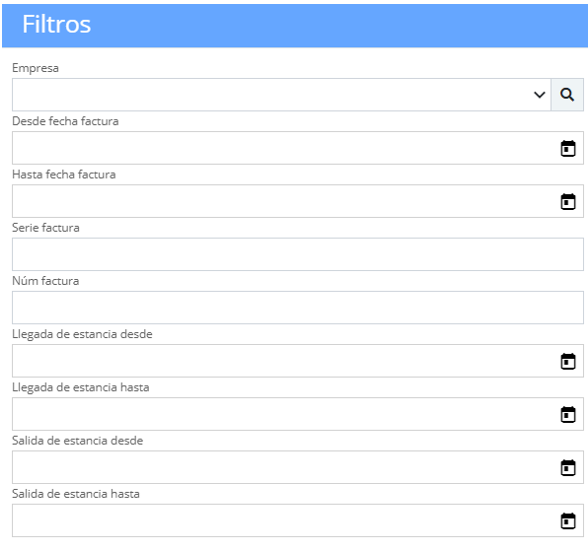Open calendar for Hasta fecha factura
588x540 pixels.
pyautogui.click(x=568, y=201)
